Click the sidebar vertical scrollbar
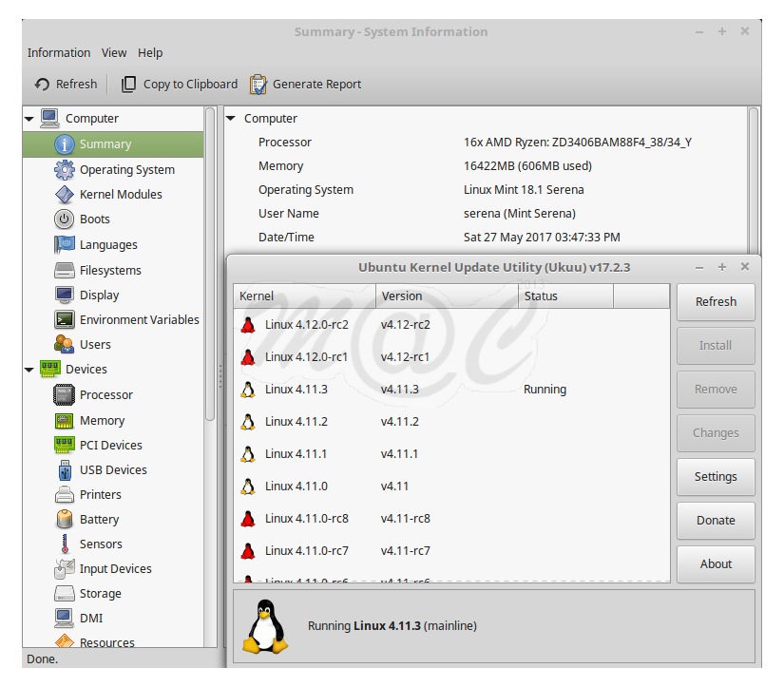The image size is (784, 687). click(211, 263)
